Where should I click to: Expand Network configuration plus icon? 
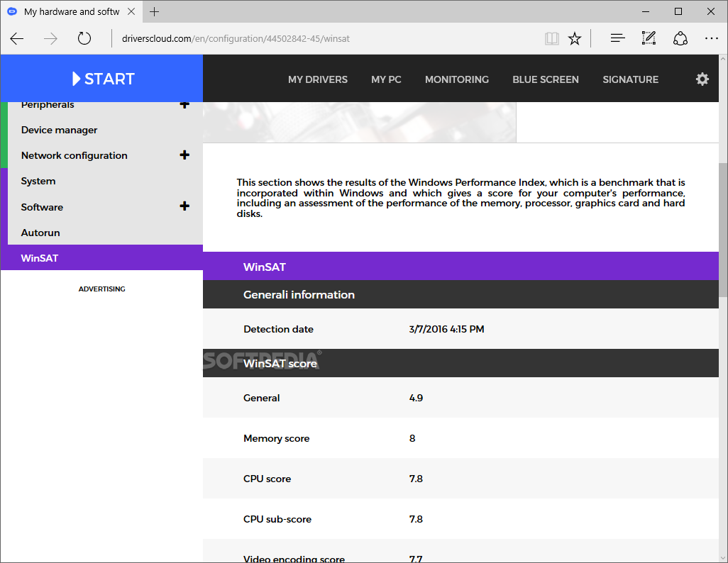(184, 155)
